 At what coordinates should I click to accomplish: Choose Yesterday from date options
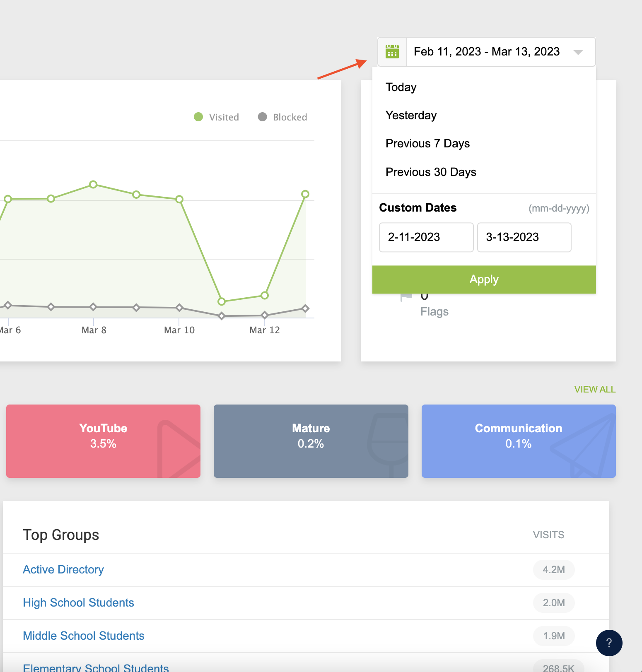[411, 115]
